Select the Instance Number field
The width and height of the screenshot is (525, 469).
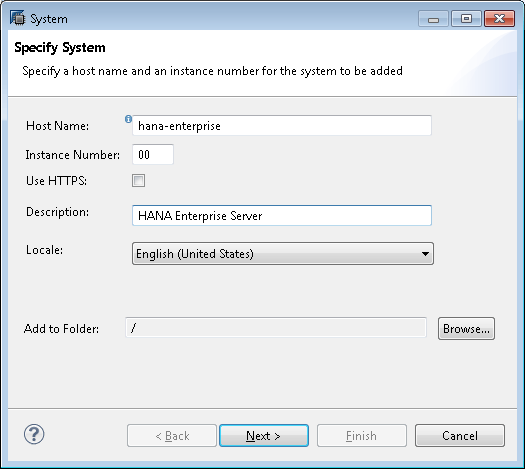pyautogui.click(x=153, y=154)
